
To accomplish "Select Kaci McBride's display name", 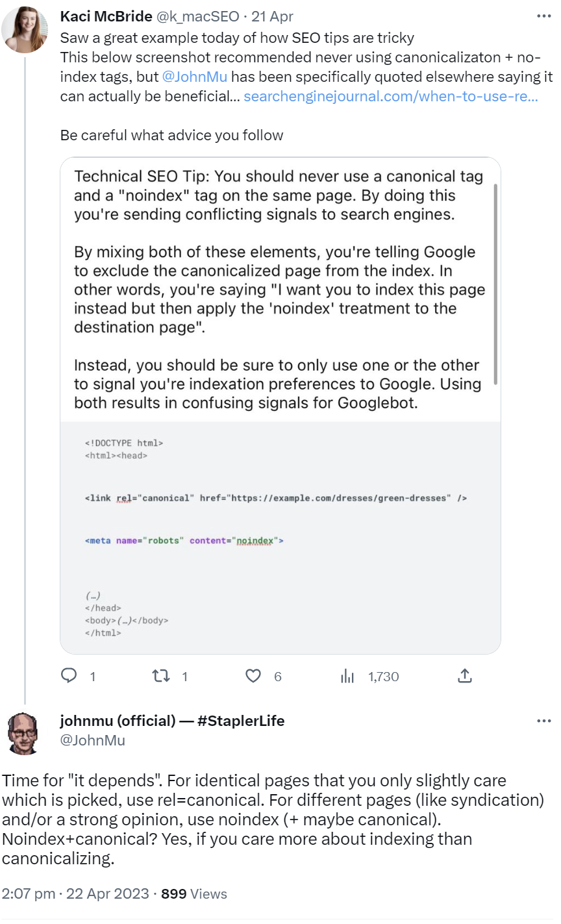I will [x=106, y=16].
